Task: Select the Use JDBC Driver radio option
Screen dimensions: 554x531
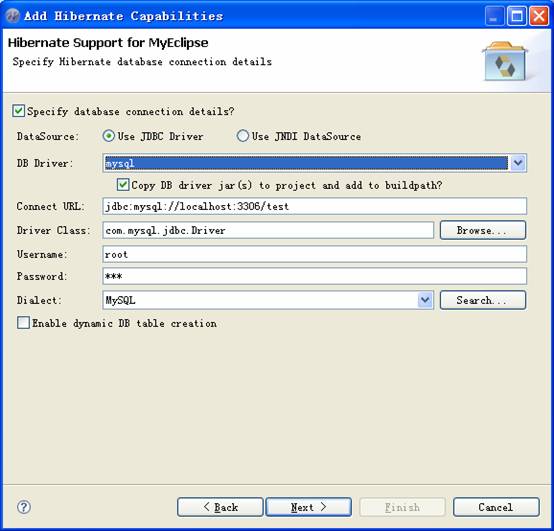Action: [x=108, y=136]
